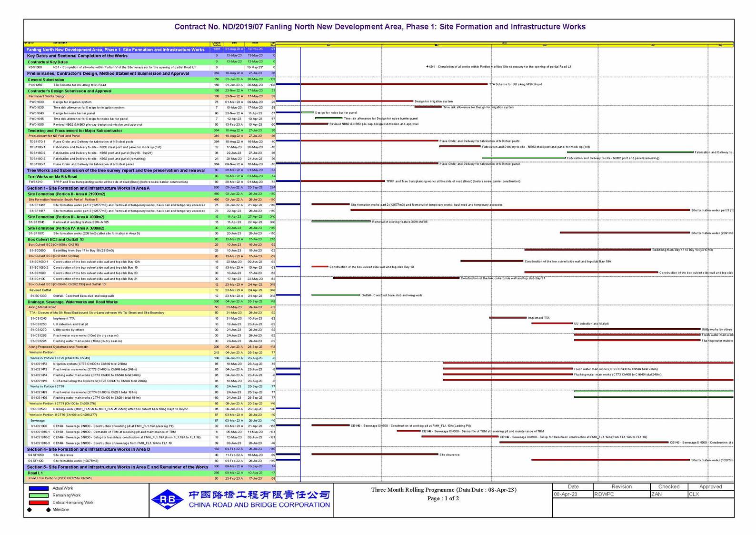This screenshot has height=535, width=756.
Task: Click the Date column header in revision table
Action: (573, 486)
